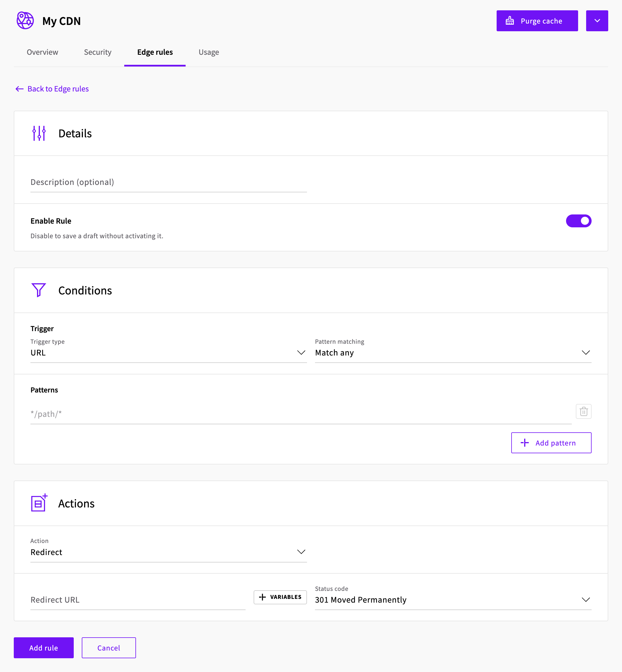Expand the chevron menu beside Purge cache
The width and height of the screenshot is (622, 672).
pos(597,21)
